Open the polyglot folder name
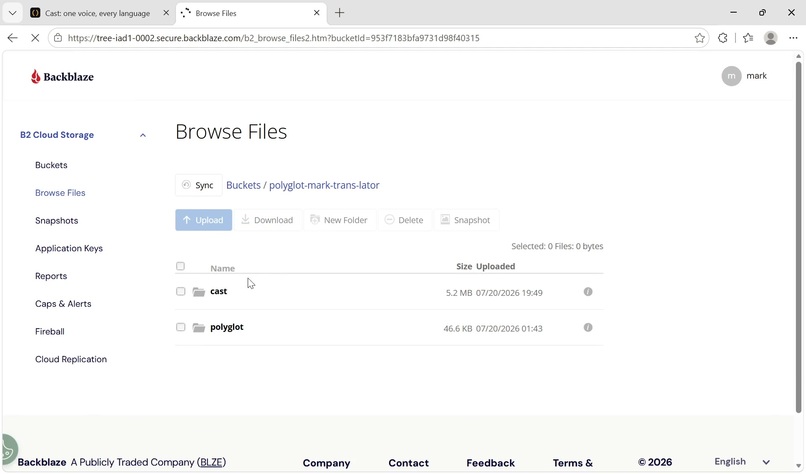Screen dimensions: 806x474 (227, 327)
